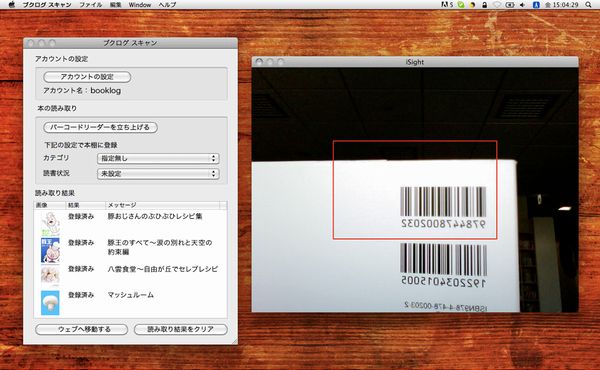Click the 画像 column header
Viewport: 600px width, 370px height.
click(50, 205)
